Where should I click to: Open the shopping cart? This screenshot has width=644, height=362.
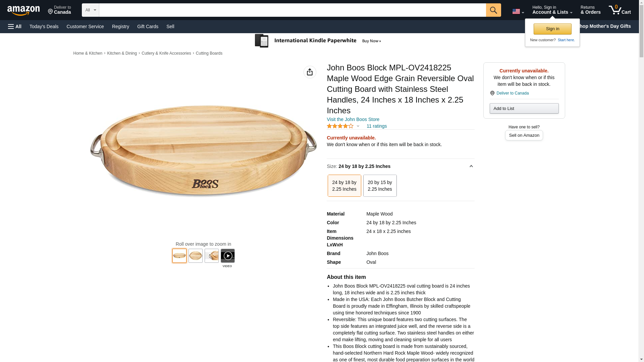tap(620, 10)
